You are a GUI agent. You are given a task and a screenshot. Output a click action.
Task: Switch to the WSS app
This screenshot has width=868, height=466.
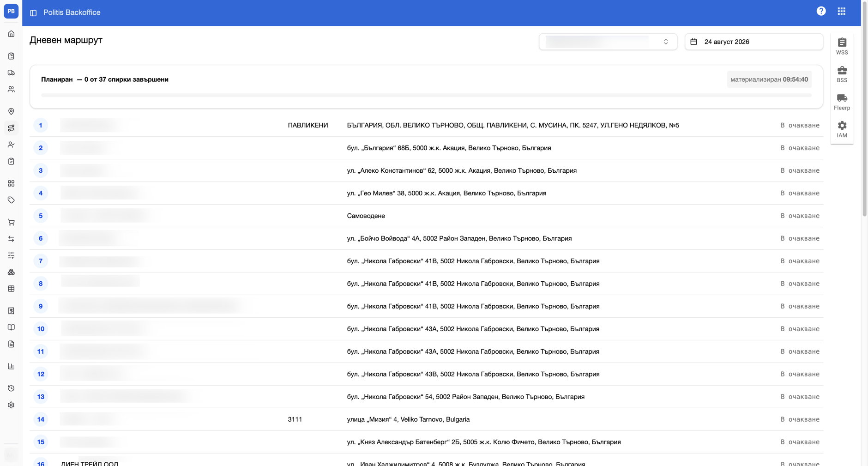point(842,46)
